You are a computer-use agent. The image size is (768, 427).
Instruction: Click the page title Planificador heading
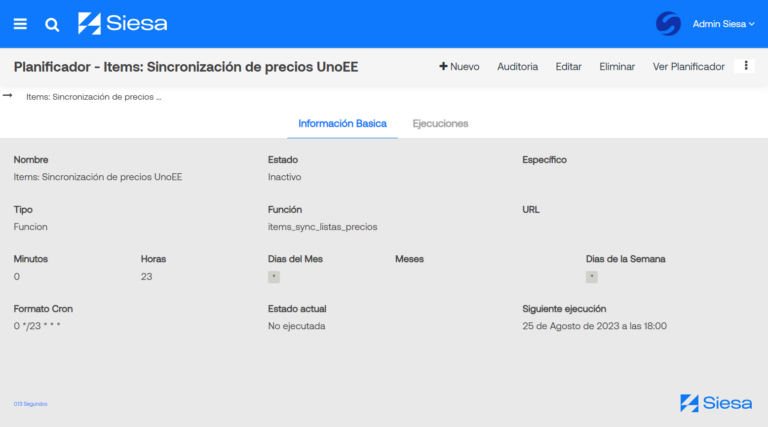tap(186, 67)
